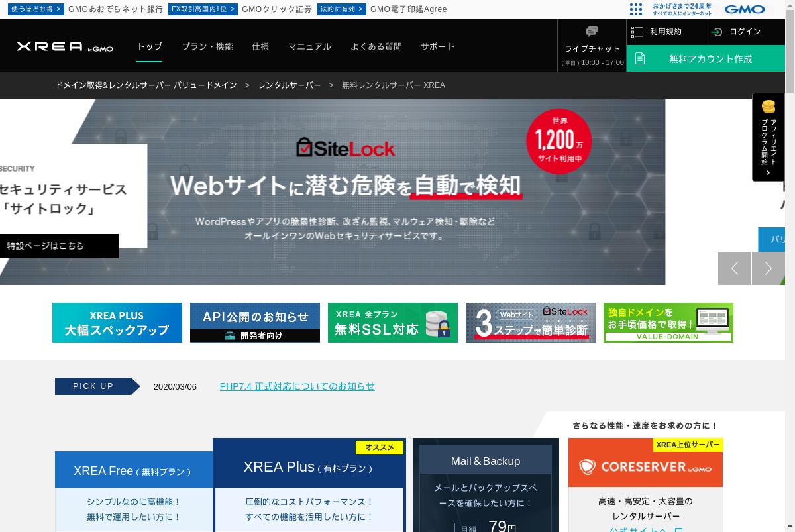Viewport: 795px width, 532px height.
Task: Click ログイン link
Action: (x=745, y=32)
